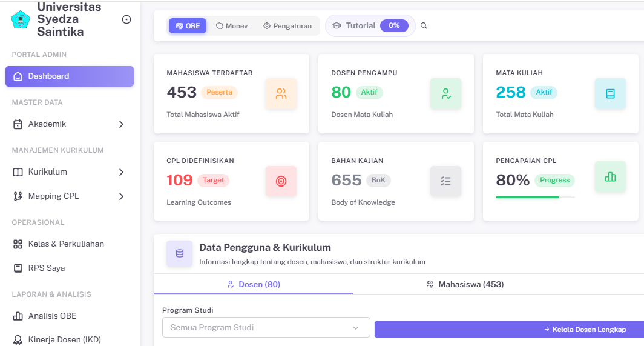The image size is (644, 346).
Task: Click the Kinerja Dosen award icon
Action: (18, 340)
